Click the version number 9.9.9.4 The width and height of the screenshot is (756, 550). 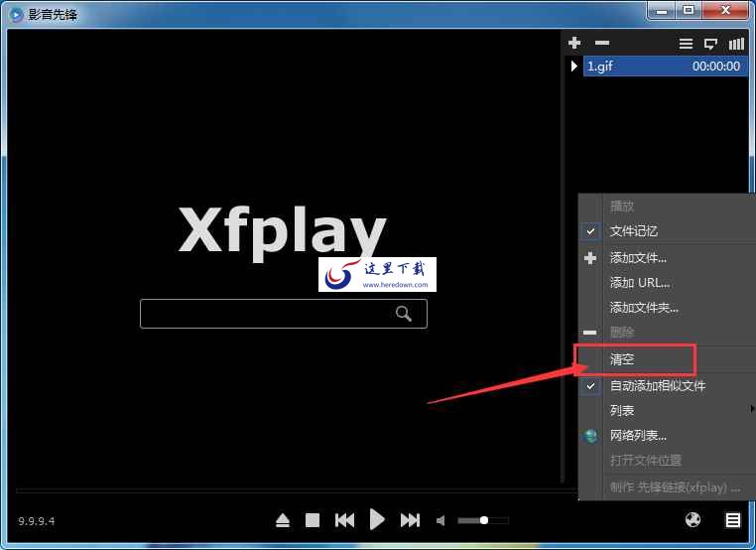[37, 521]
